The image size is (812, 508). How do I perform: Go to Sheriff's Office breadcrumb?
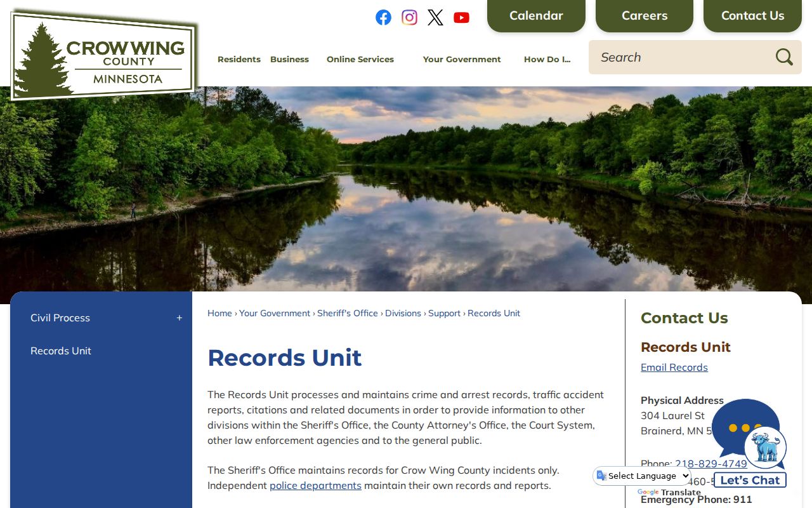pos(348,313)
